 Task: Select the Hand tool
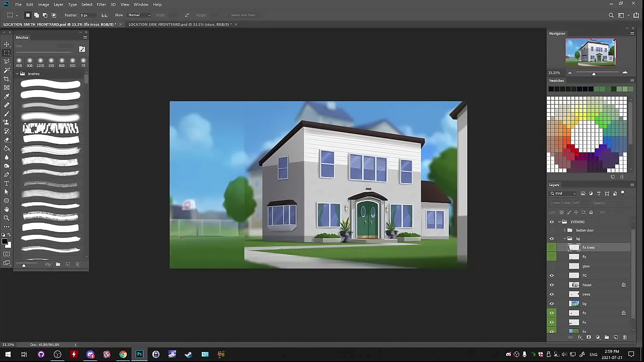tap(7, 209)
